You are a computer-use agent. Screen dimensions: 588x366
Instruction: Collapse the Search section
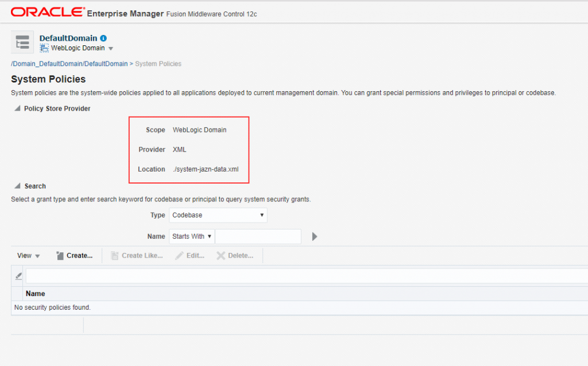[x=17, y=186]
